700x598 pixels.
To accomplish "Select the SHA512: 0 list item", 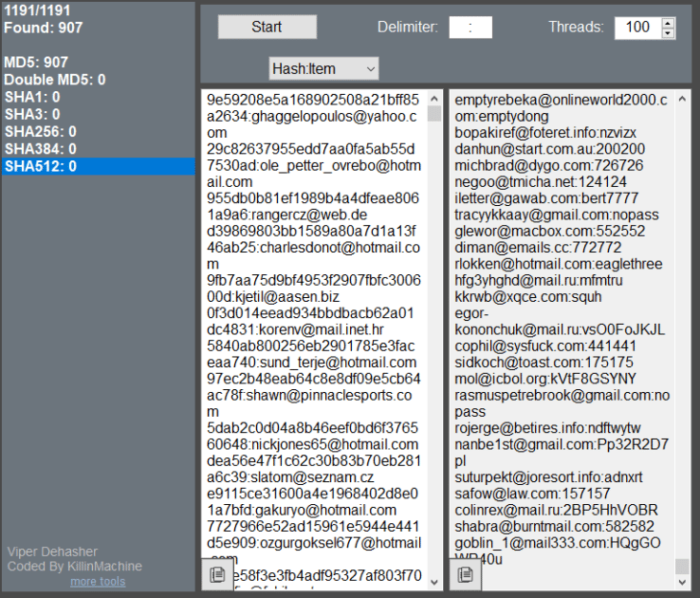I will click(99, 166).
